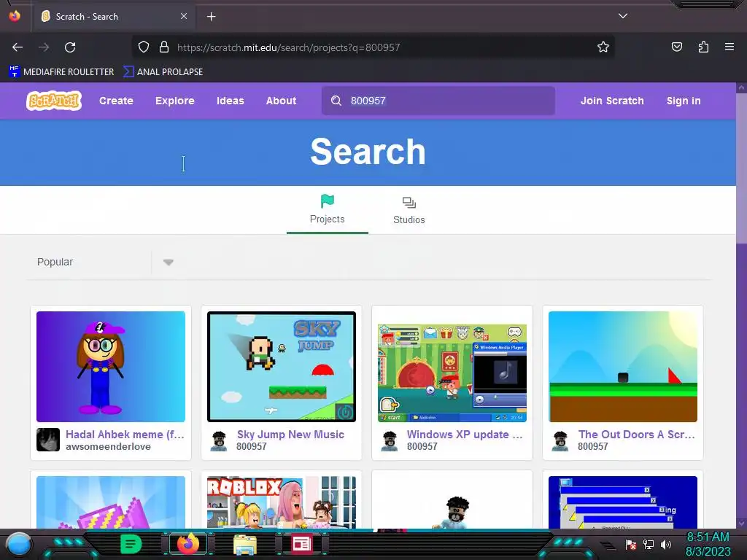This screenshot has height=560, width=747.
Task: Switch to the Studios tab
Action: pos(409,210)
